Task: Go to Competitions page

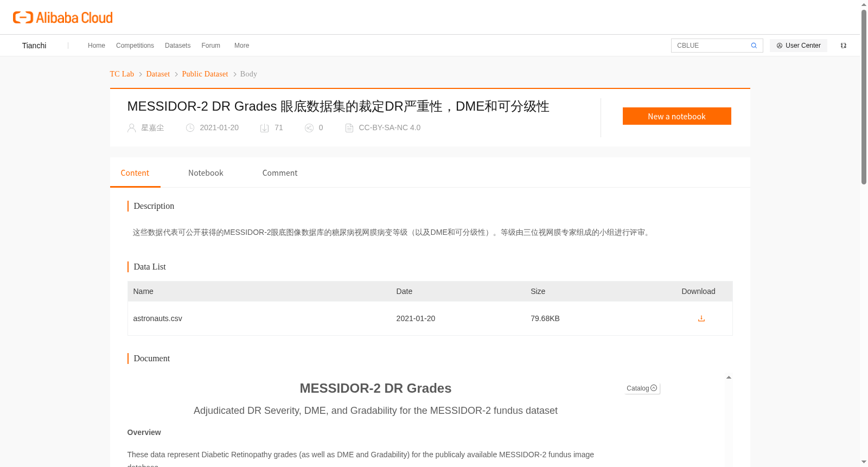Action: 135,46
